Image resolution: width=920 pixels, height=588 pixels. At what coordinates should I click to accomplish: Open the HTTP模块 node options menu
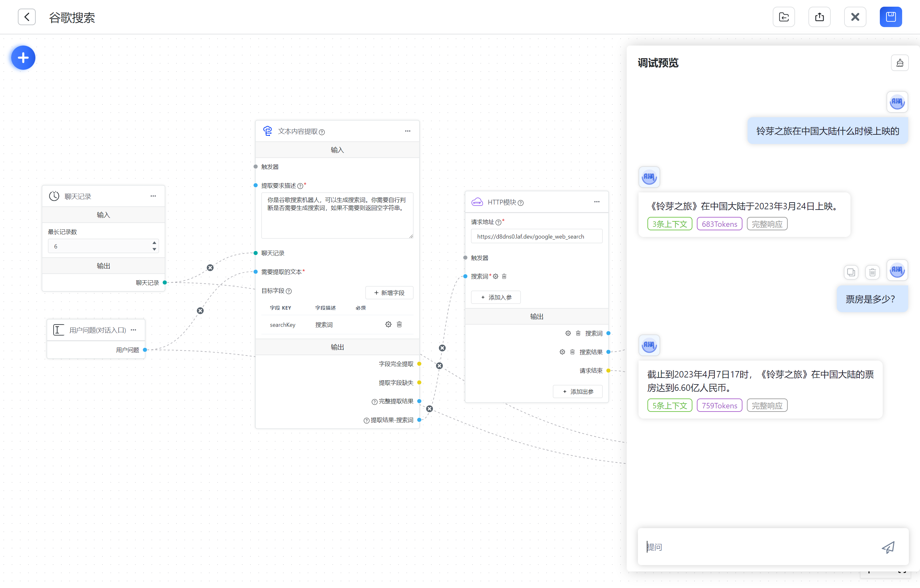pyautogui.click(x=597, y=202)
